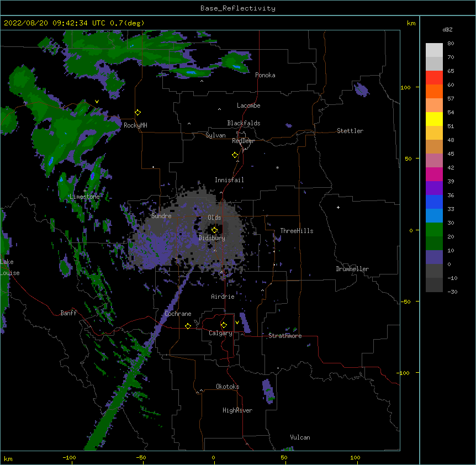This screenshot has width=476, height=465.
Task: Click the ThreeHills label
Action: (x=297, y=231)
